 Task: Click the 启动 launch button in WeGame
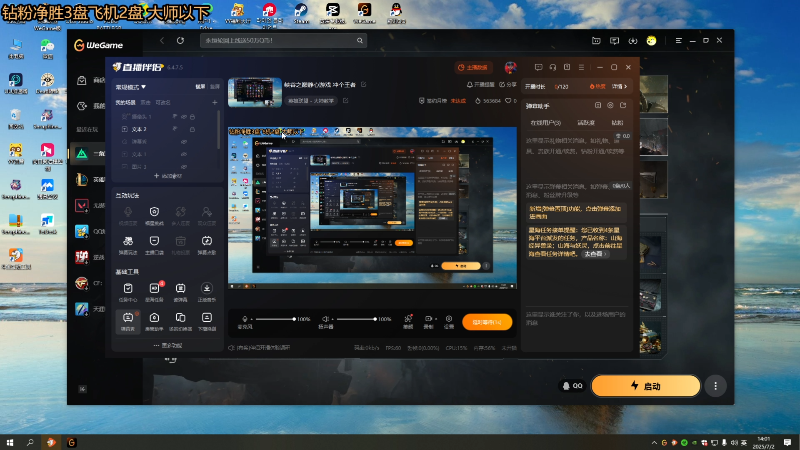pyautogui.click(x=645, y=386)
